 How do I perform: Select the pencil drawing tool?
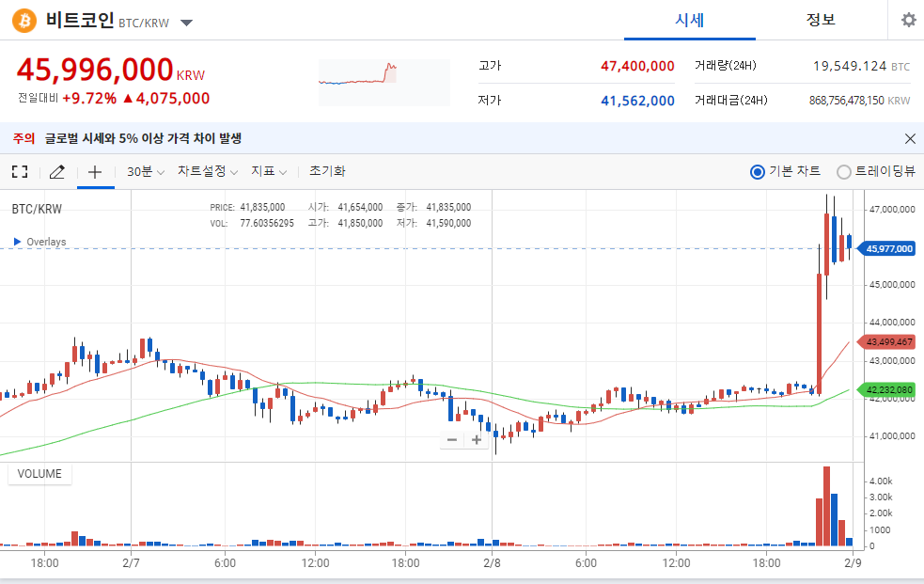tap(56, 171)
